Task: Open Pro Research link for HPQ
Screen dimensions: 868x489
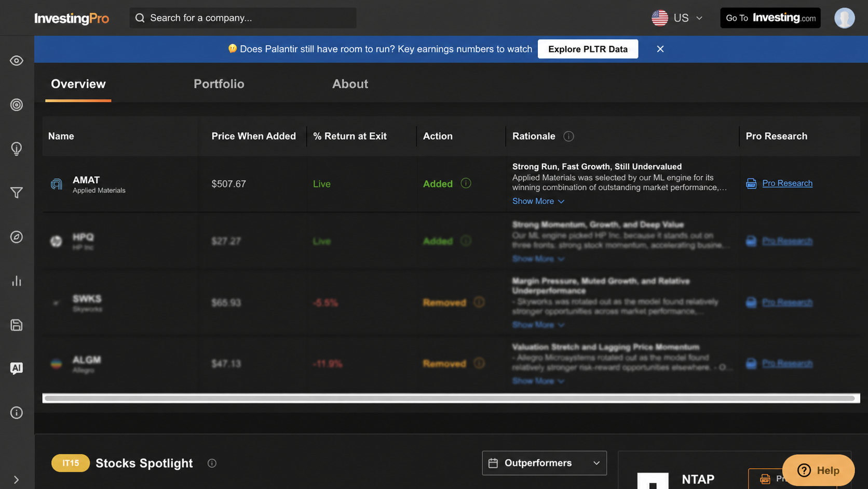Action: pyautogui.click(x=787, y=241)
